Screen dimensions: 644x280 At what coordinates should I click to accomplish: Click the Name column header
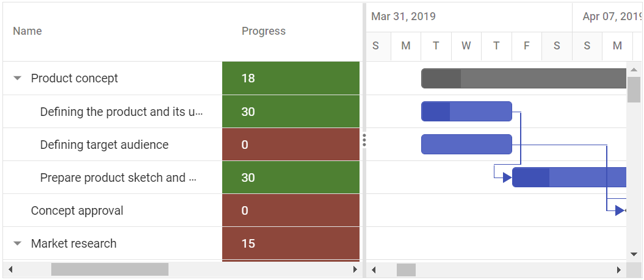pos(27,31)
